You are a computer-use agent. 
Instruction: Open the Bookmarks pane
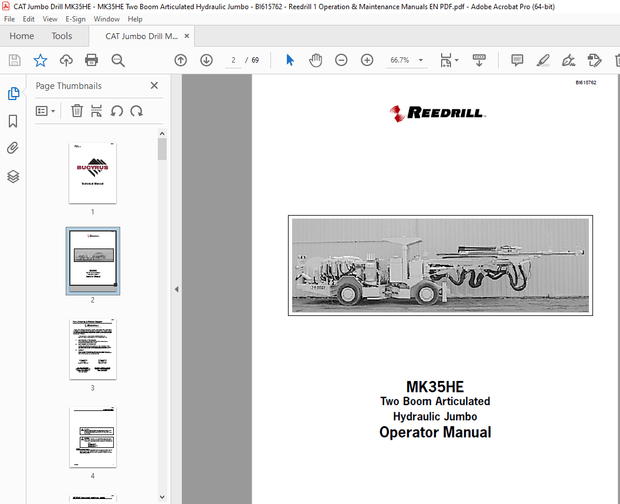tap(13, 121)
